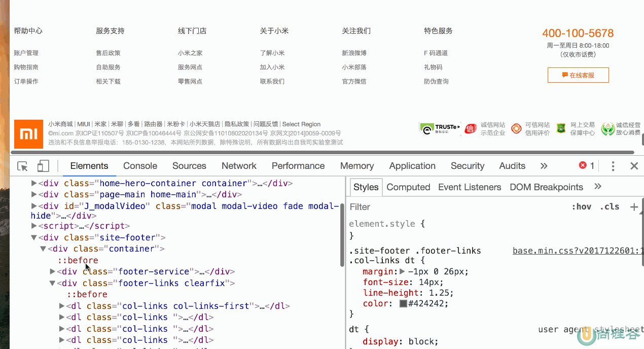The height and width of the screenshot is (349, 644).
Task: Click the 账户管理 footer link
Action: tap(26, 53)
